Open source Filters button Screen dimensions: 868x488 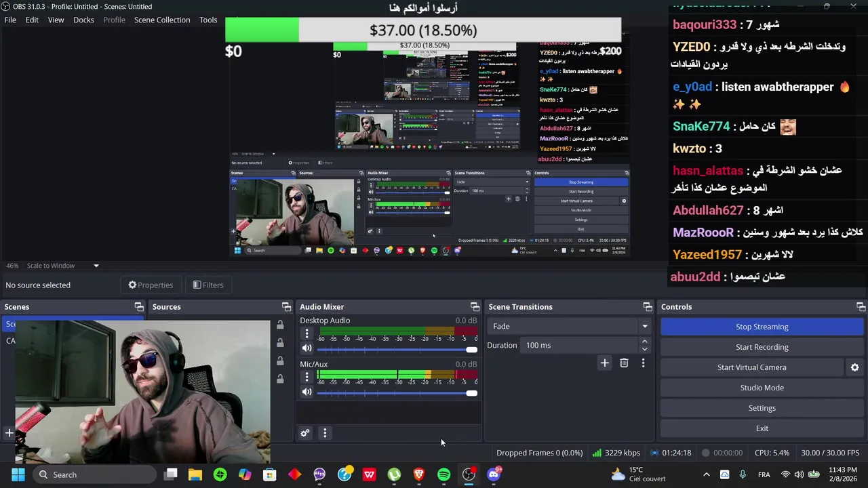coord(208,285)
